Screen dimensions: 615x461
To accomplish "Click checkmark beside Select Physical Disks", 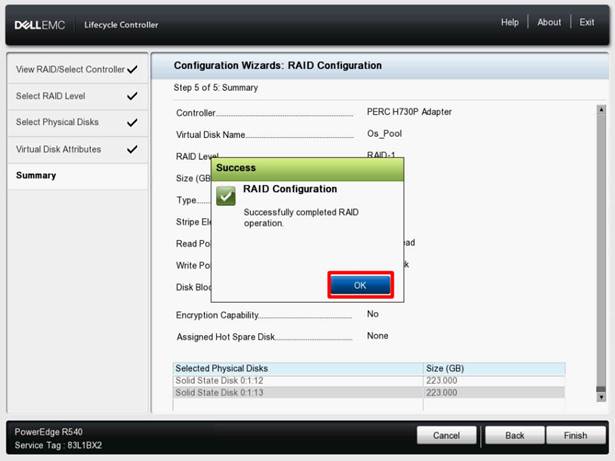I will (x=133, y=122).
